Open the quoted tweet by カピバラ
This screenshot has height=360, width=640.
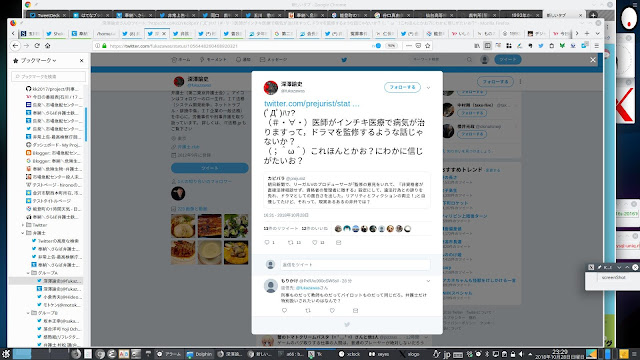click(347, 190)
